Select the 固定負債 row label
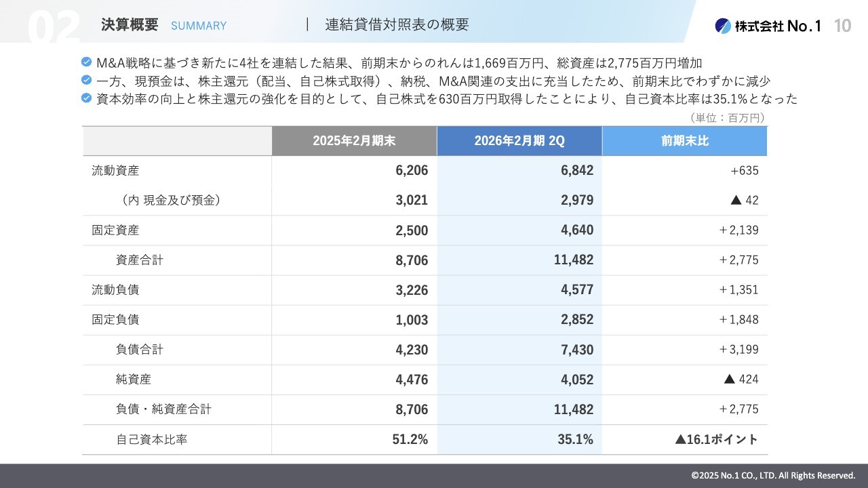The image size is (868, 488). [x=115, y=320]
